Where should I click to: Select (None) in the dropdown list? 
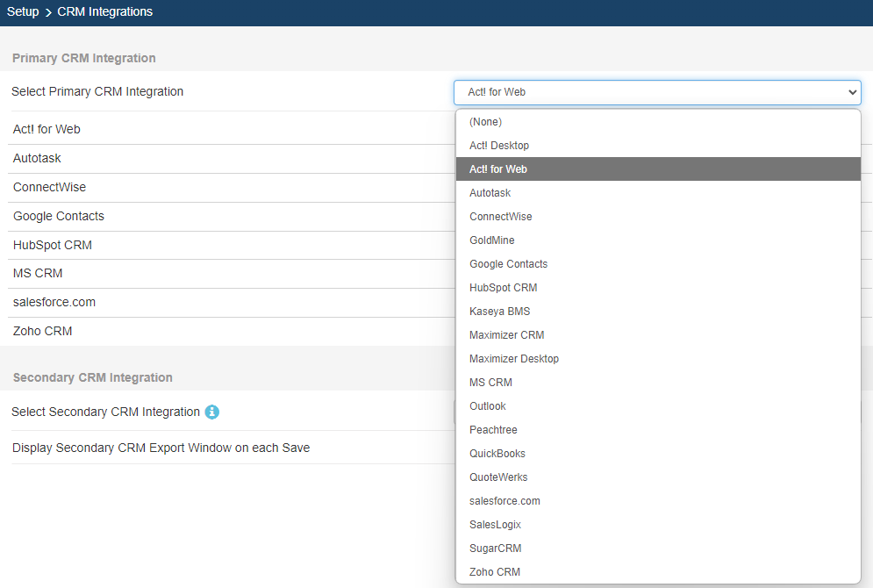[x=658, y=122]
